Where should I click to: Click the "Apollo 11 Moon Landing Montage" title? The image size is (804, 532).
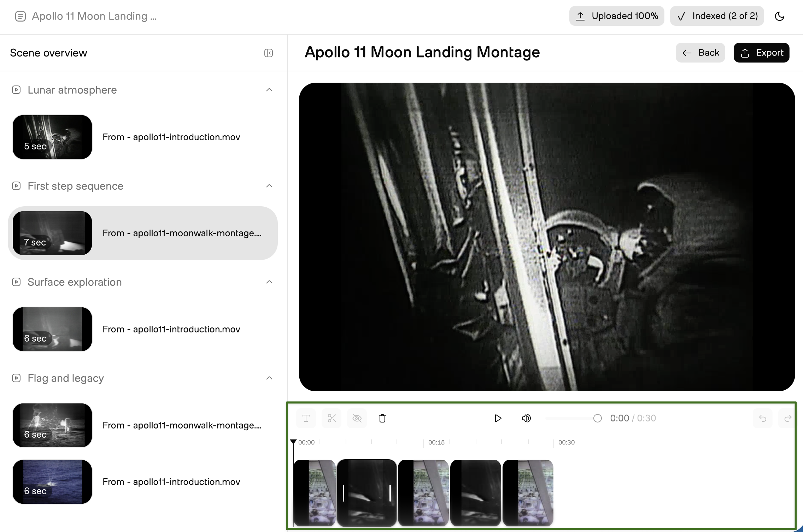click(422, 52)
